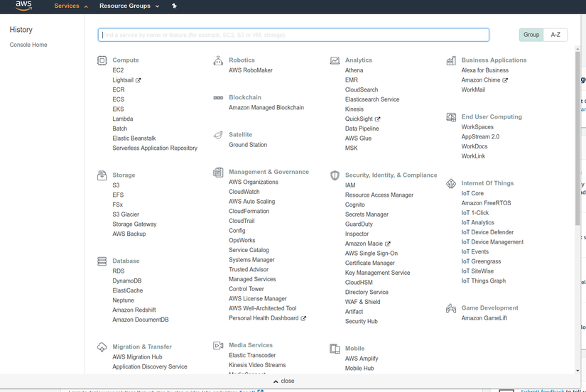This screenshot has height=392, width=586.
Task: Open Elastic Beanstalk
Action: pyautogui.click(x=134, y=138)
